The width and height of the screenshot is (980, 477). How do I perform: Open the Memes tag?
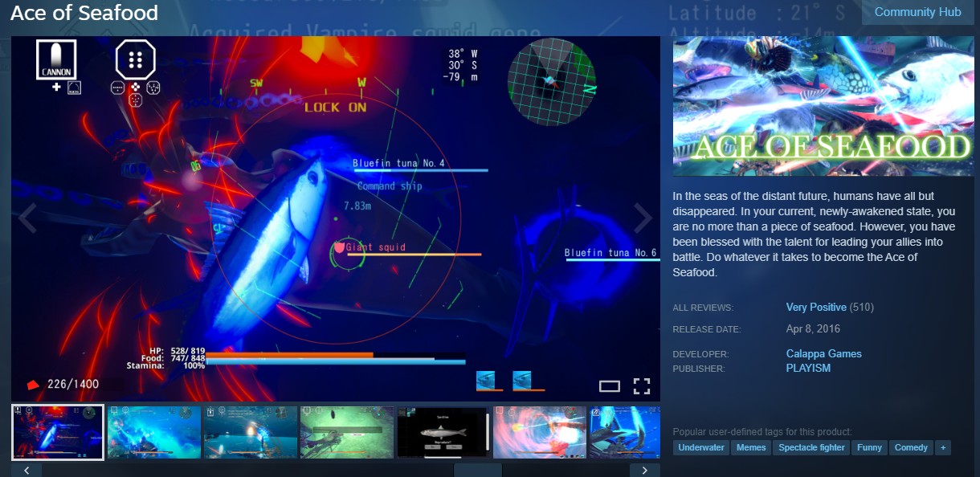pos(751,447)
